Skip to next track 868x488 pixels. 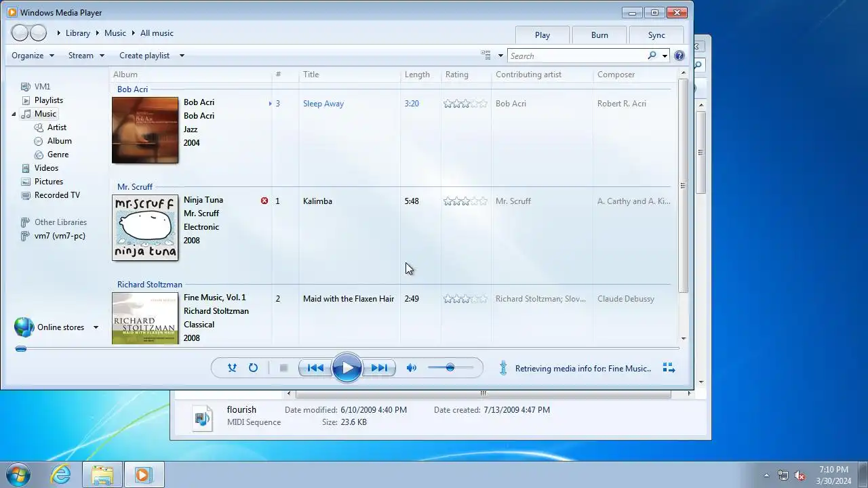tap(378, 368)
